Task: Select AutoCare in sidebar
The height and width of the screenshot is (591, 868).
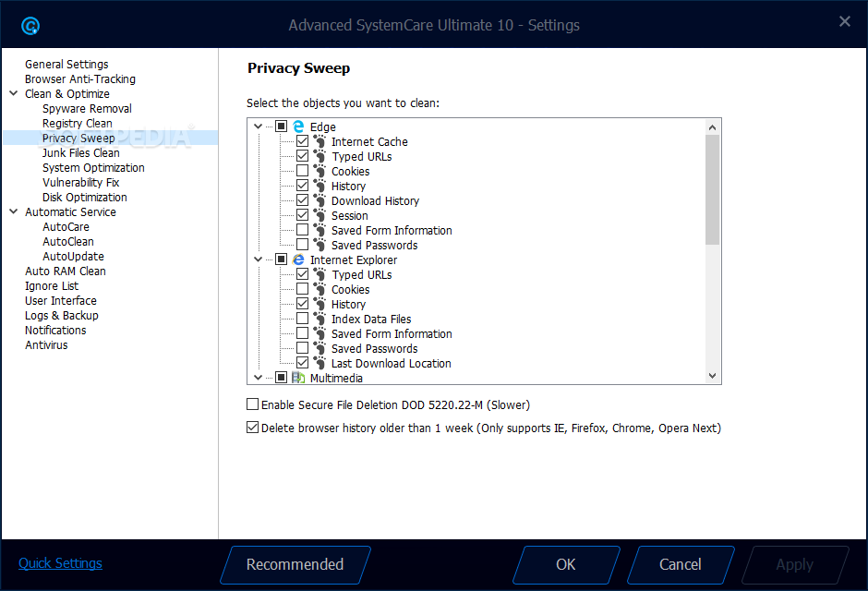Action: [66, 227]
